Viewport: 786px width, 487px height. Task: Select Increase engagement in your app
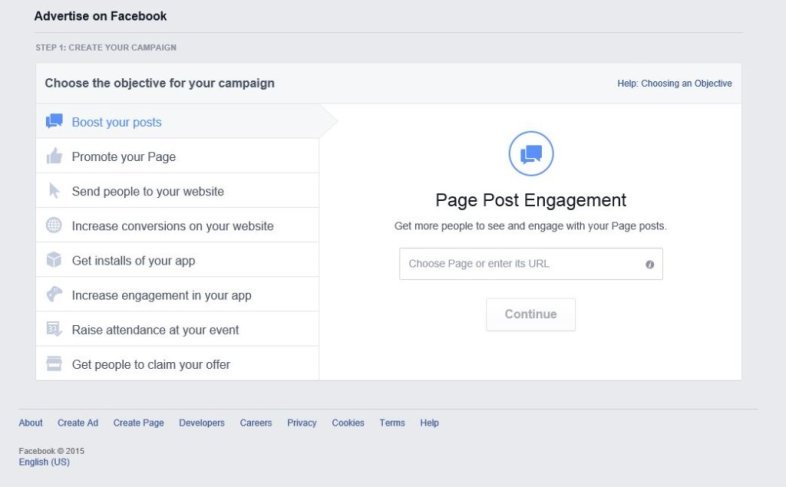coord(177,294)
